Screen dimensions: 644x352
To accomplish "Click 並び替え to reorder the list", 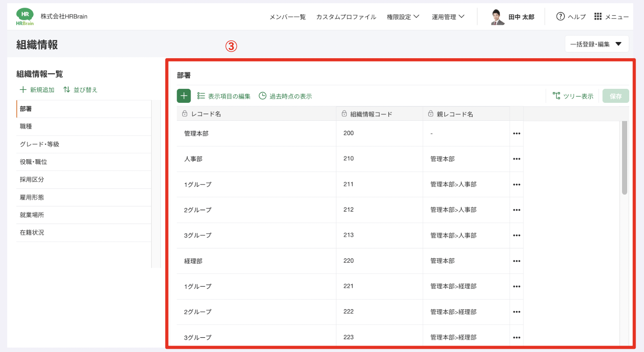I will click(x=80, y=90).
